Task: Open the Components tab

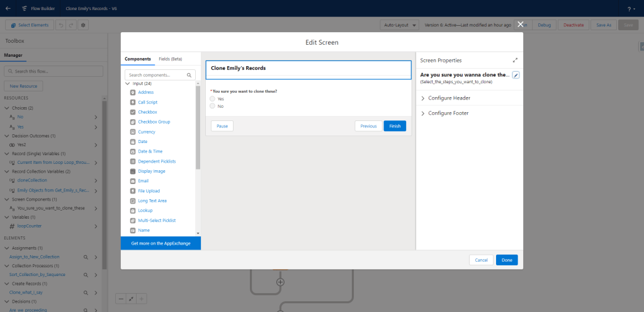Action: [x=138, y=59]
